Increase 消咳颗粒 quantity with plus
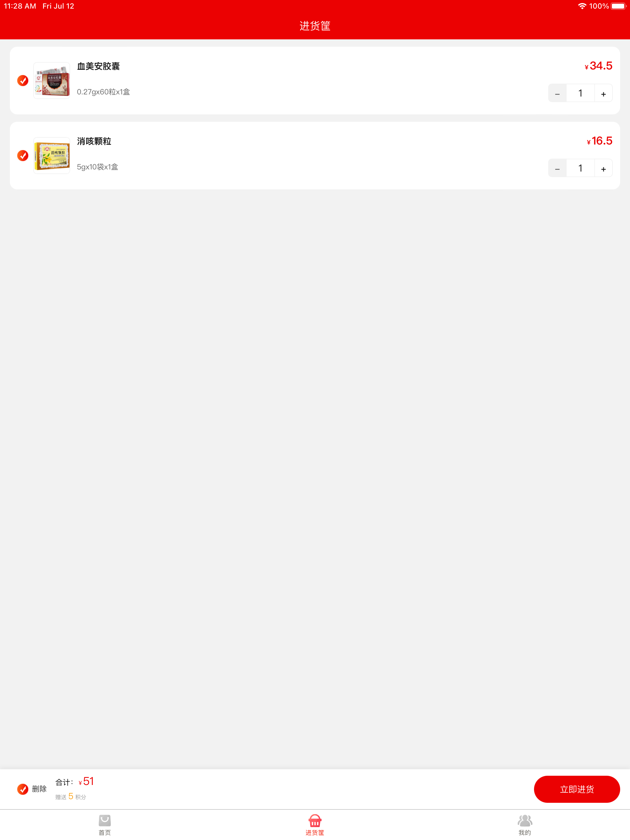630x840 pixels. click(604, 168)
